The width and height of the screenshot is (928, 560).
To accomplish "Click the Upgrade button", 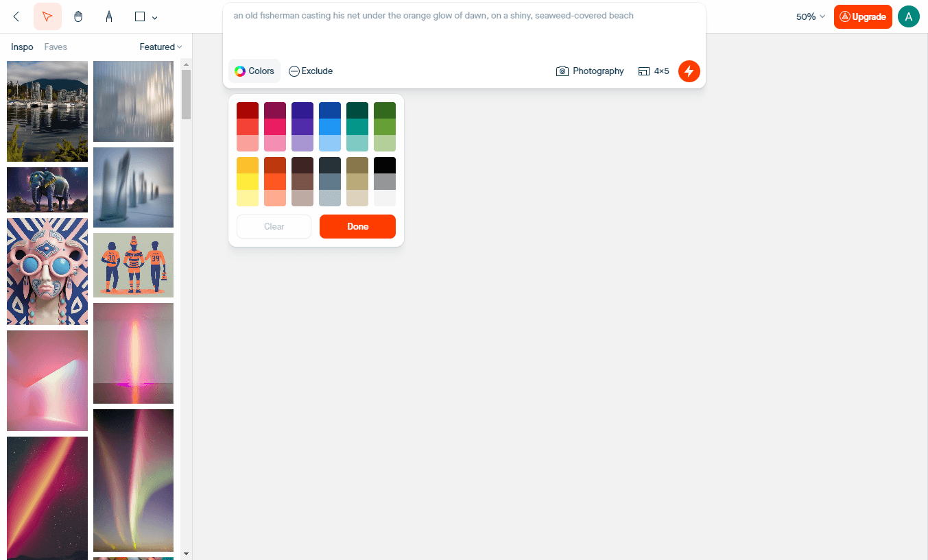I will click(x=863, y=16).
